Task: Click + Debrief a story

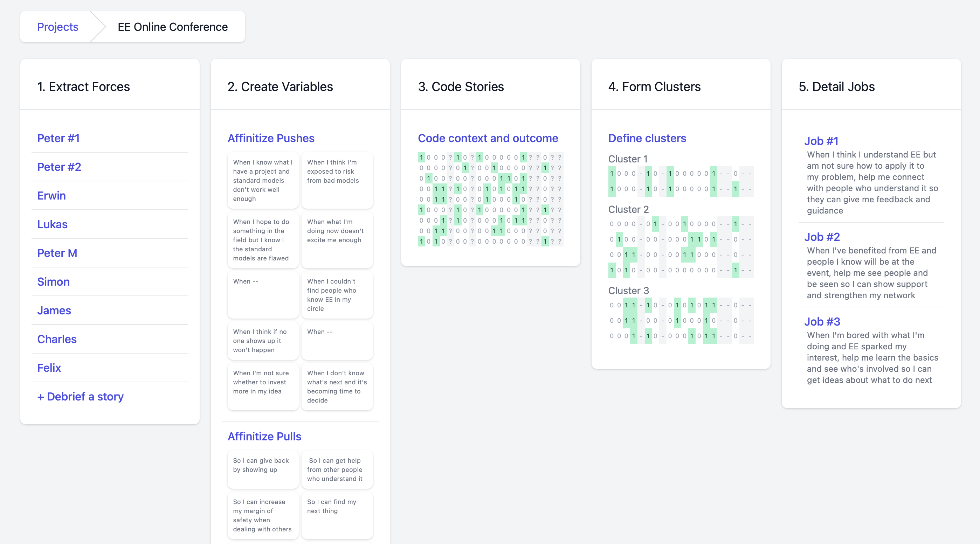Action: (80, 397)
